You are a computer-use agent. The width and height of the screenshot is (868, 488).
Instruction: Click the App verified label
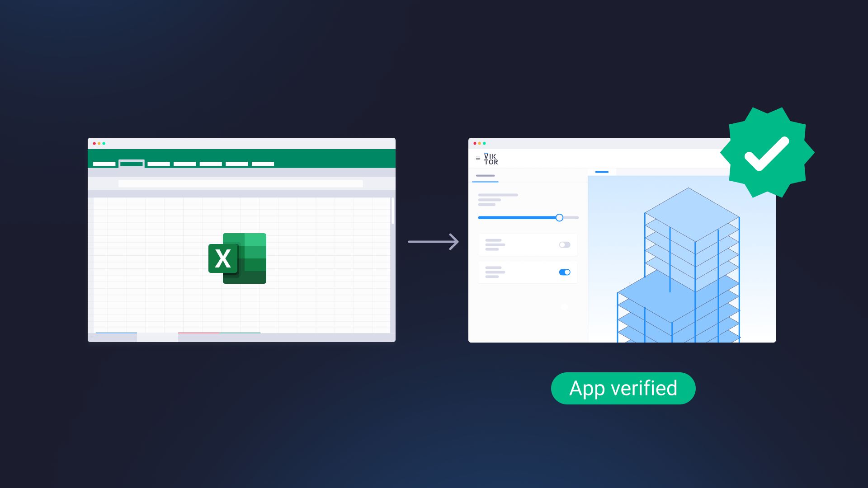coord(623,389)
